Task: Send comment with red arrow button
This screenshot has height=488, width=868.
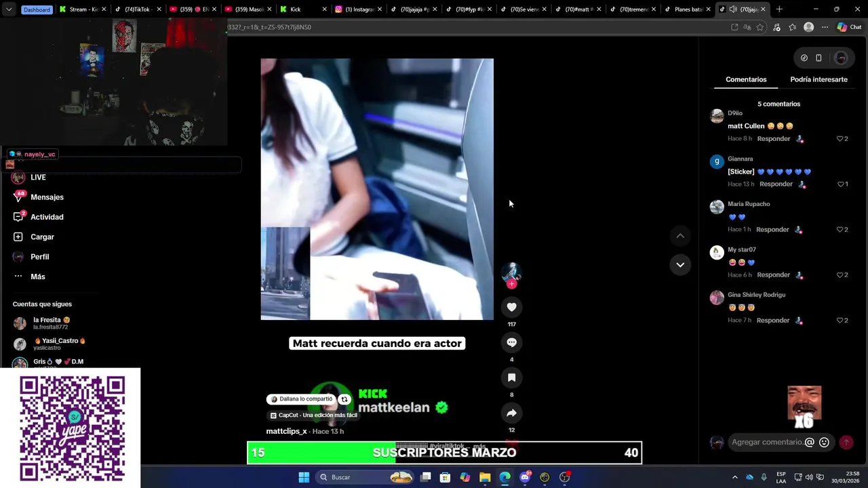Action: point(846,442)
